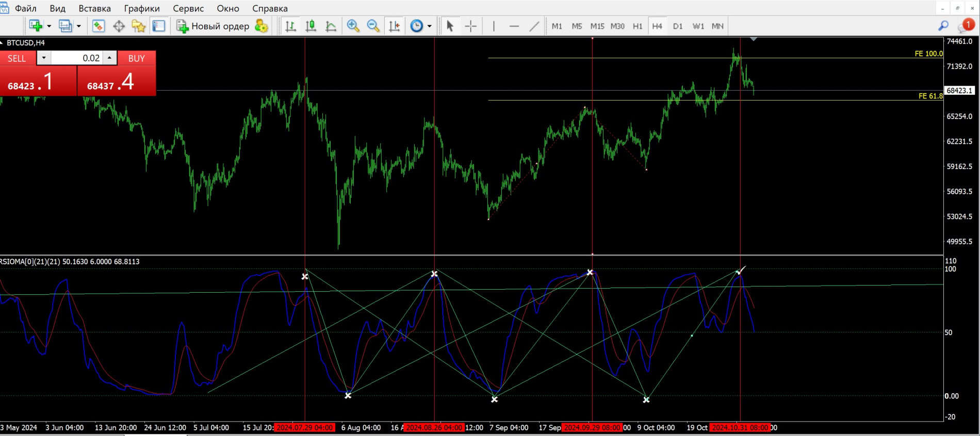This screenshot has width=980, height=436.
Task: Click the 2024.09.29 08:00 date marker
Action: pyautogui.click(x=592, y=428)
